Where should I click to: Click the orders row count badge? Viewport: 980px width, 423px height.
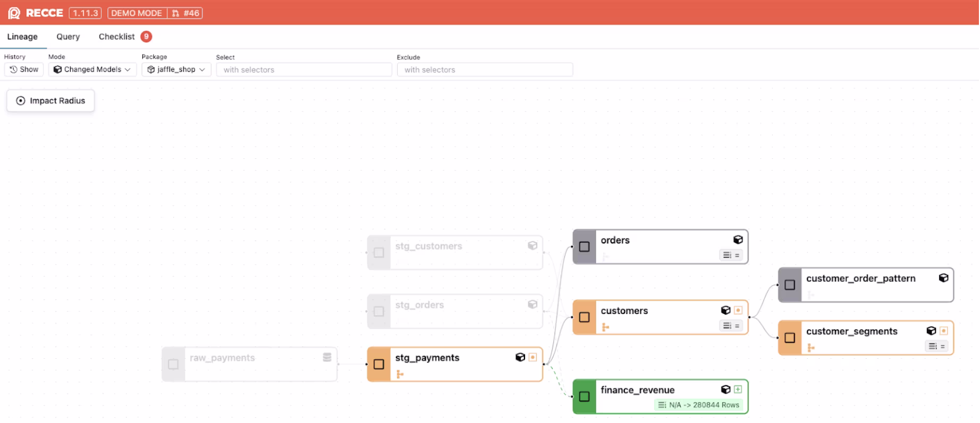click(x=731, y=255)
